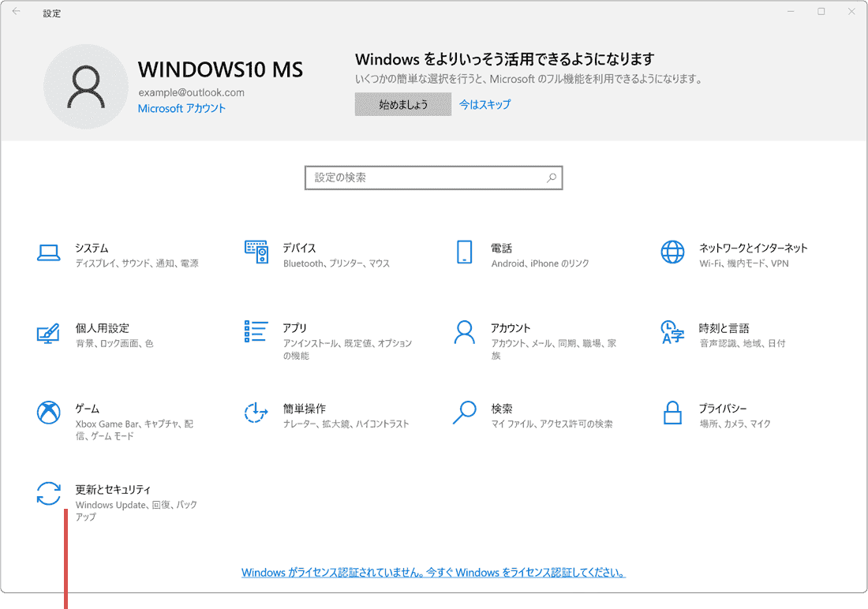Image resolution: width=868 pixels, height=609 pixels.
Task: Skip setup by clicking 今はスキップ
Action: pos(485,103)
